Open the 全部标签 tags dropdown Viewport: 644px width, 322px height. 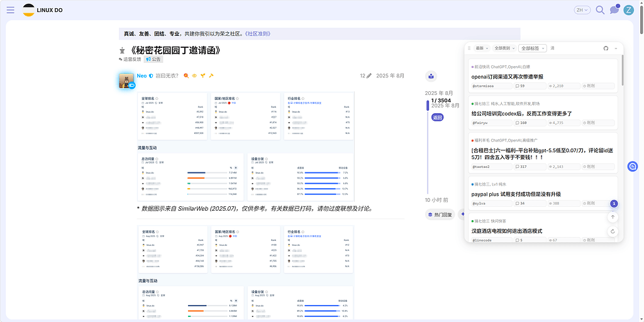pyautogui.click(x=532, y=48)
